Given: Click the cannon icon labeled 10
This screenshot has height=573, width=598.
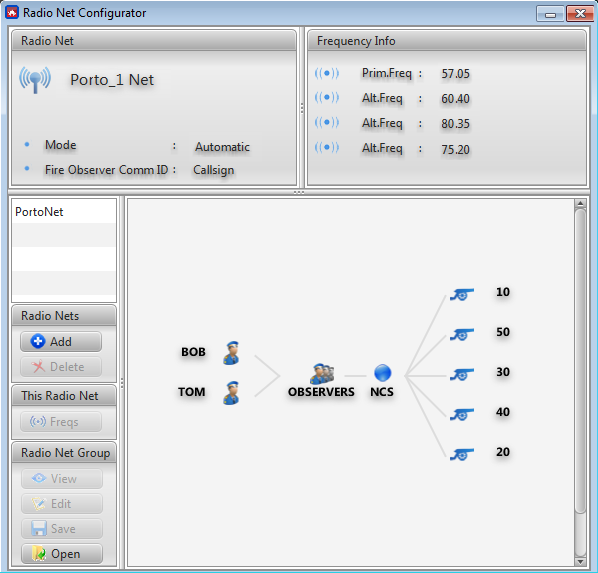Looking at the screenshot, I should pyautogui.click(x=462, y=294).
